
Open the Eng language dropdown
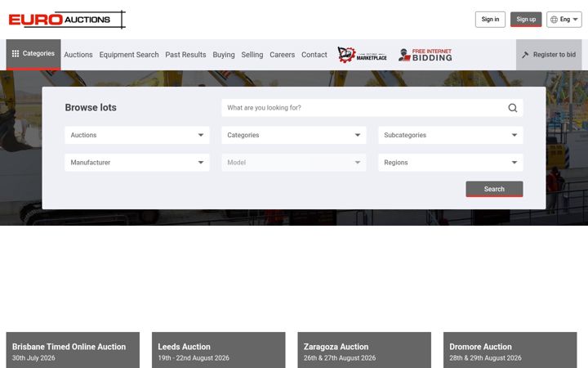click(564, 20)
